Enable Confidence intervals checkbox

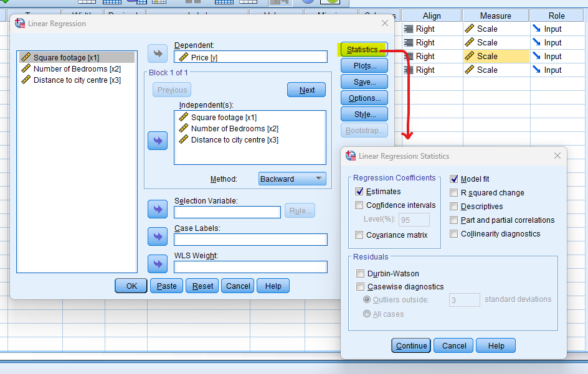(x=359, y=205)
